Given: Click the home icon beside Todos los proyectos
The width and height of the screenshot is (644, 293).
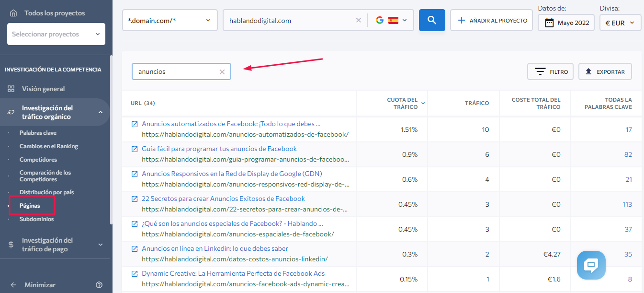Looking at the screenshot, I should pos(13,13).
